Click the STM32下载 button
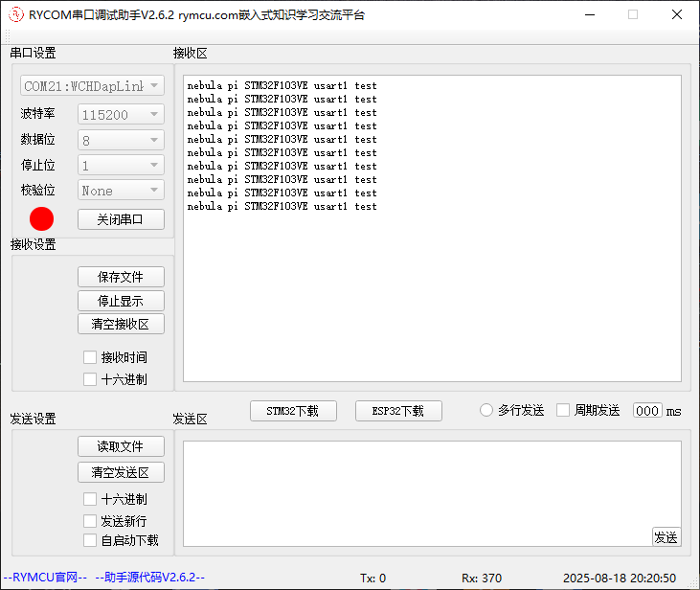 [x=293, y=411]
